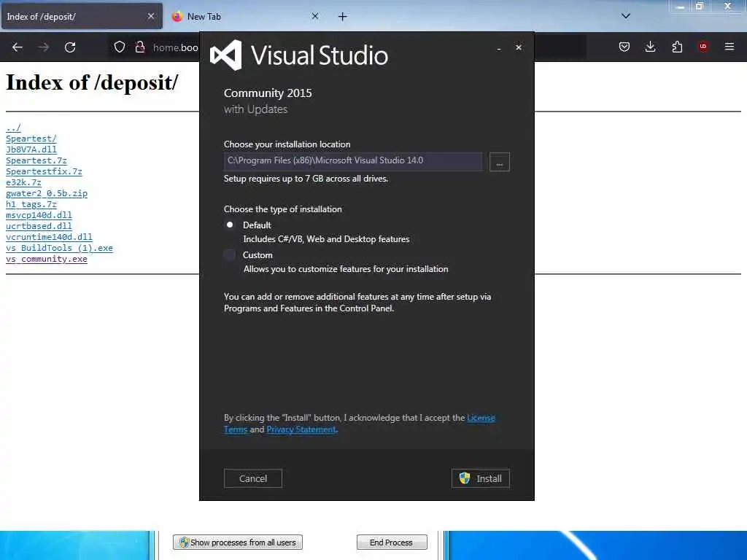Click End Process in Task Manager

pyautogui.click(x=392, y=542)
